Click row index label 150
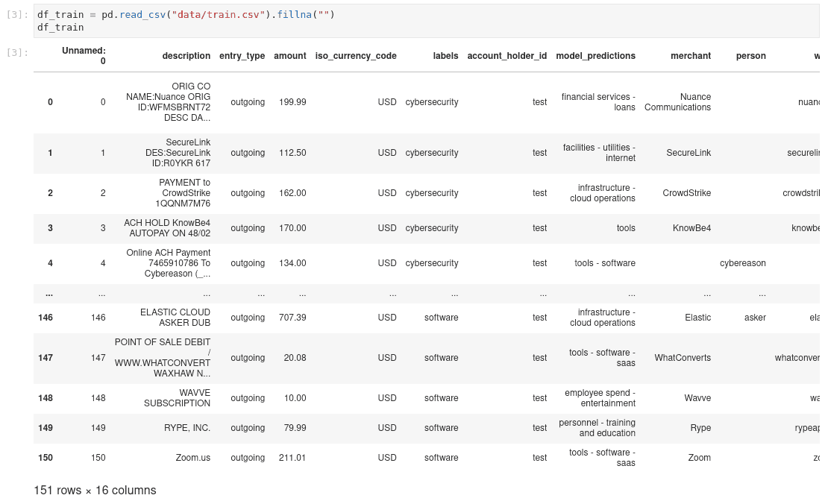The height and width of the screenshot is (504, 828). pyautogui.click(x=46, y=458)
